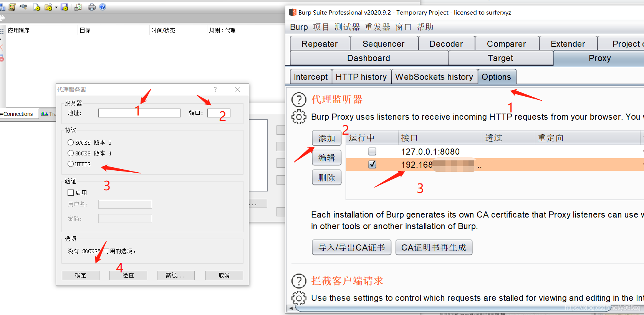Tick the running checkbox for 127.0.0.1:8080
Viewport: 644px width, 315px height.
372,152
